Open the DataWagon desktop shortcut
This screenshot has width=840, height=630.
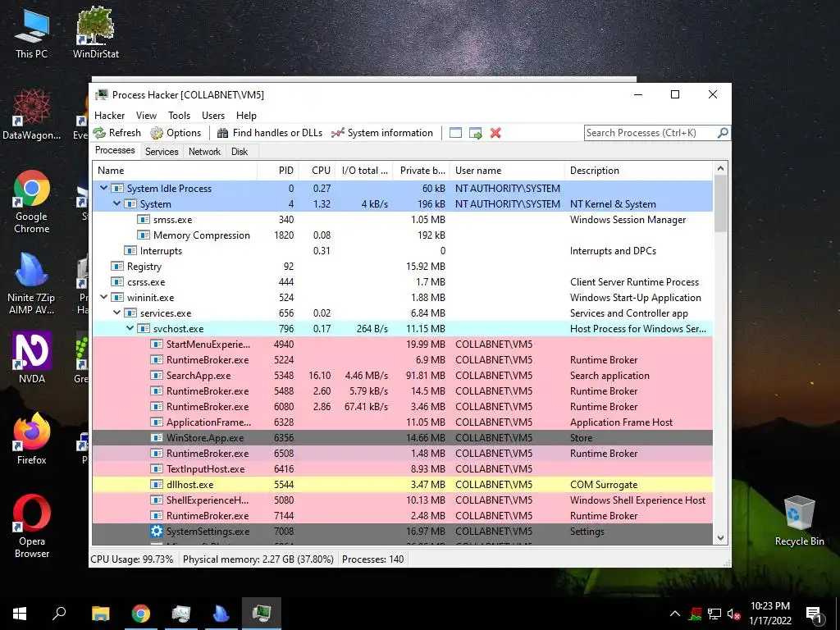31,115
